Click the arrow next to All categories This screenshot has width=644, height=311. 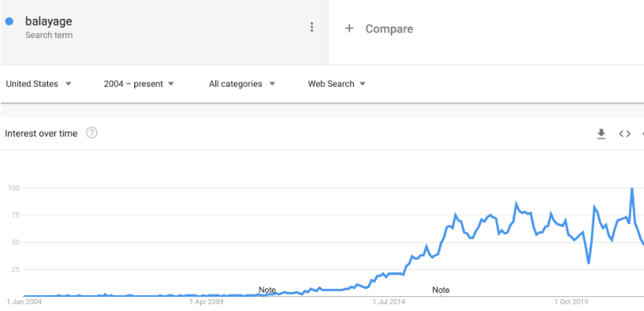tap(272, 84)
